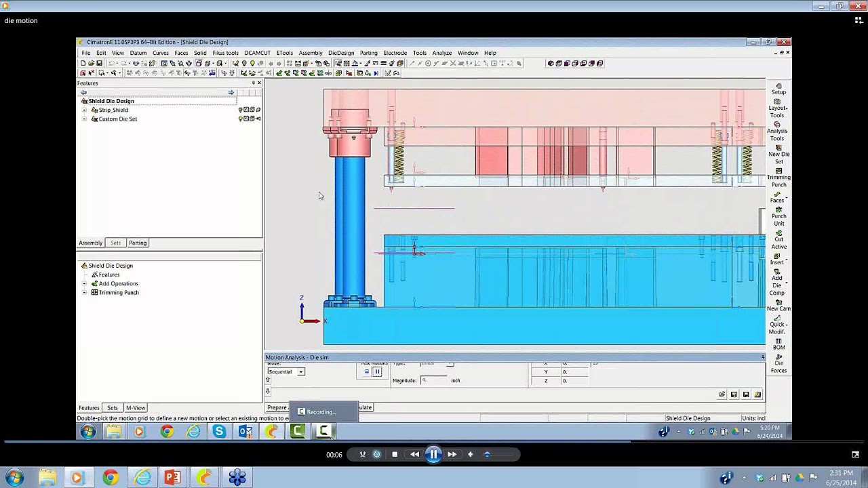Select the Shield Die Design root node
868x488 pixels.
tap(111, 101)
